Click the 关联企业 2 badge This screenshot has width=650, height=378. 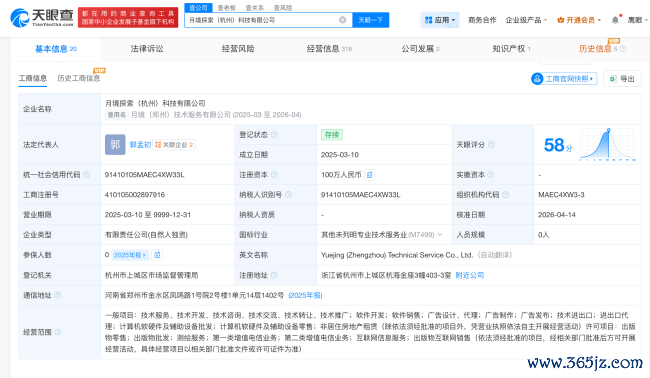coord(174,145)
